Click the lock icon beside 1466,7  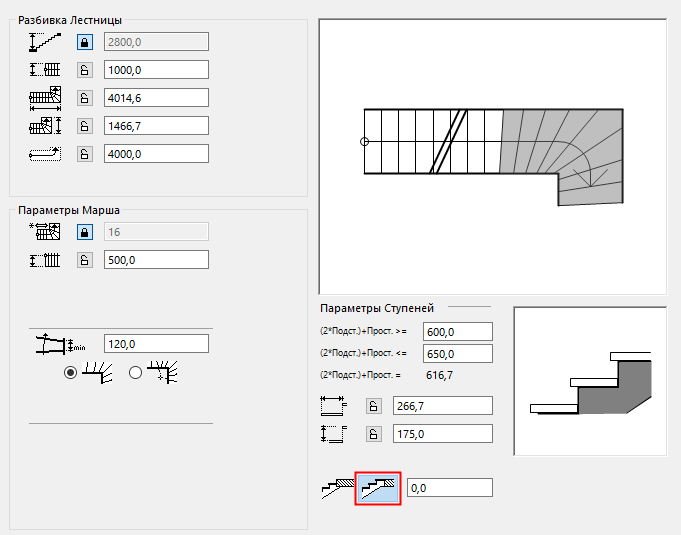click(x=85, y=125)
